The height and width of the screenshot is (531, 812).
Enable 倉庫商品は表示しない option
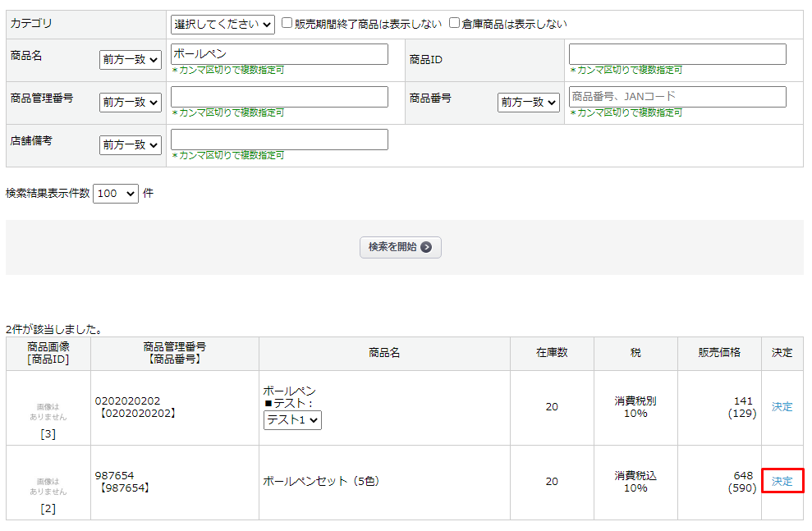coord(454,23)
